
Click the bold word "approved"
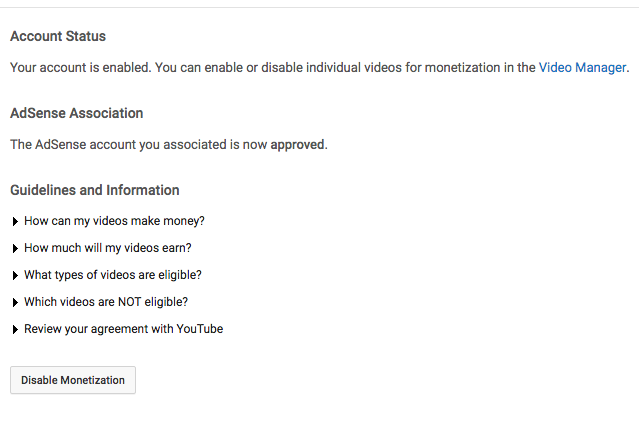click(x=297, y=144)
